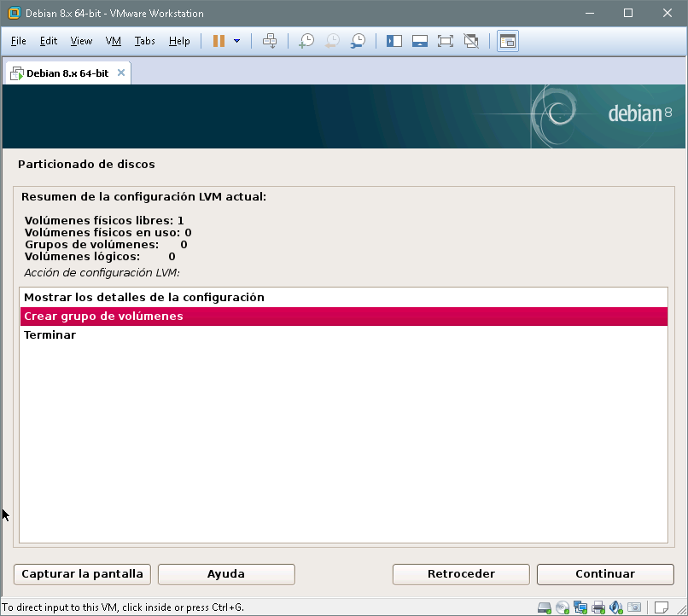The width and height of the screenshot is (688, 616).
Task: Enter full screen mode icon
Action: [x=445, y=41]
